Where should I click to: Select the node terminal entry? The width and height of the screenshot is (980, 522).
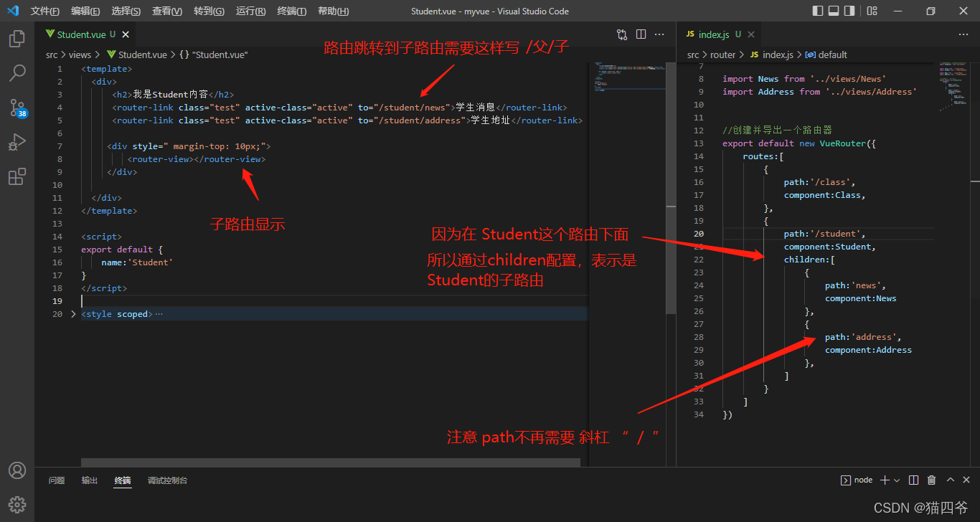point(857,480)
